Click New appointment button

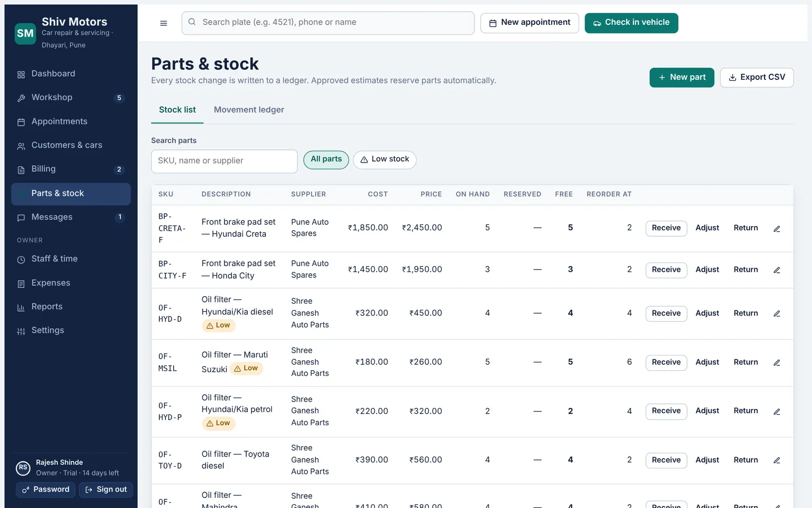click(529, 23)
